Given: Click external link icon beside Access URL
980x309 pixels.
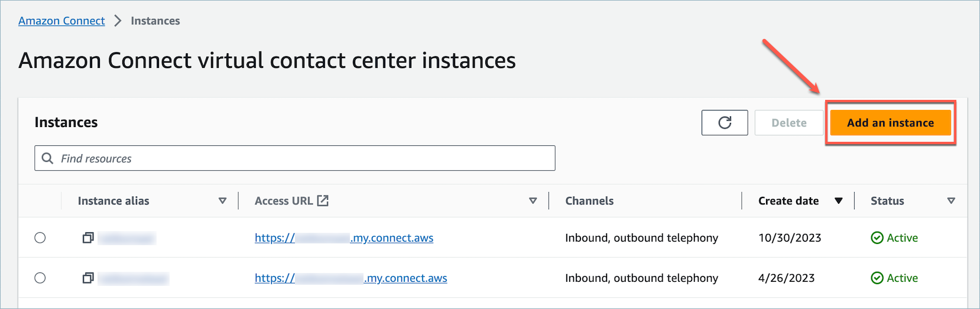Looking at the screenshot, I should coord(323,201).
